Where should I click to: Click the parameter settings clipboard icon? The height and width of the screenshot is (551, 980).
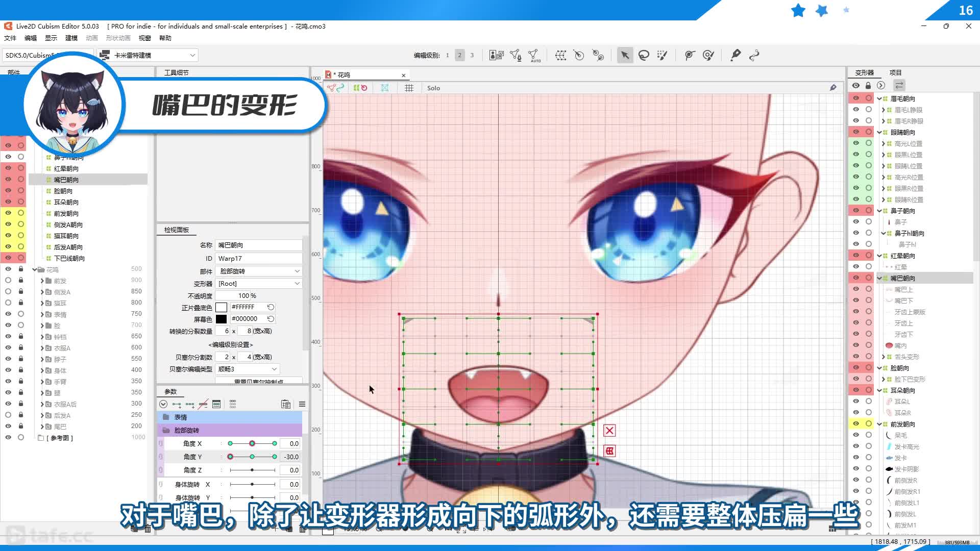point(286,404)
